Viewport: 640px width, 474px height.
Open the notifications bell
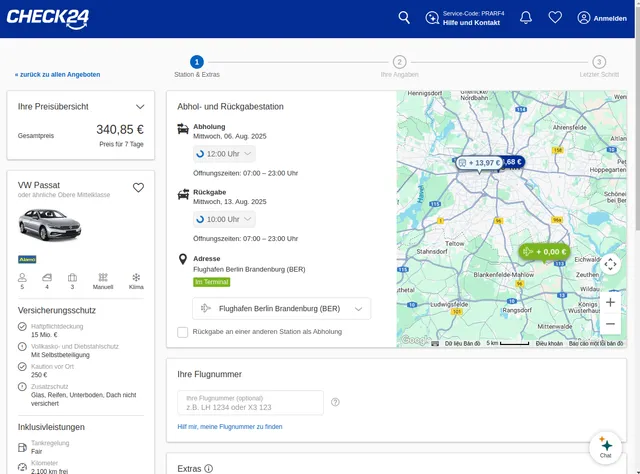(526, 18)
